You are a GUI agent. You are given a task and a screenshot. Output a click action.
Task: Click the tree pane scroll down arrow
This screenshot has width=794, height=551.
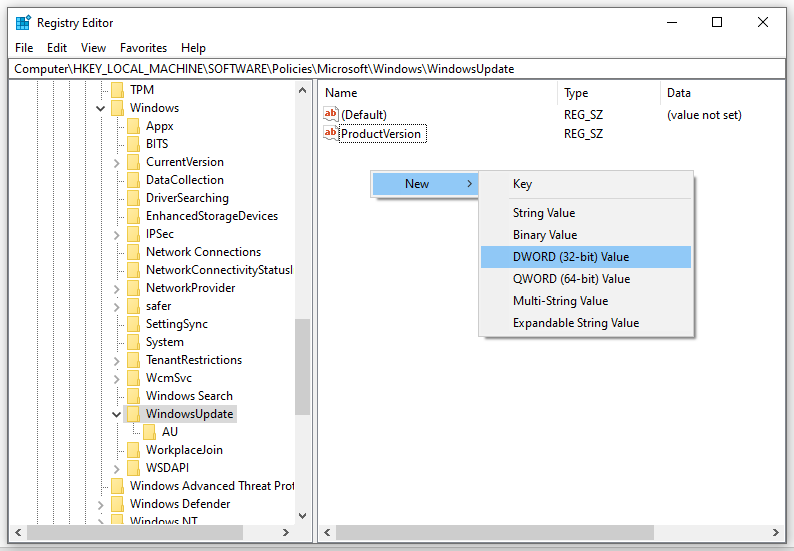pyautogui.click(x=302, y=516)
